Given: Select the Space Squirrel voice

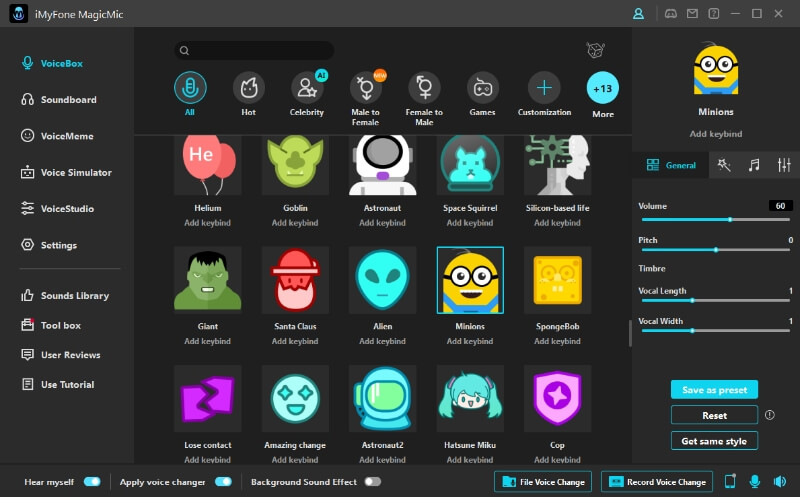Looking at the screenshot, I should [470, 165].
